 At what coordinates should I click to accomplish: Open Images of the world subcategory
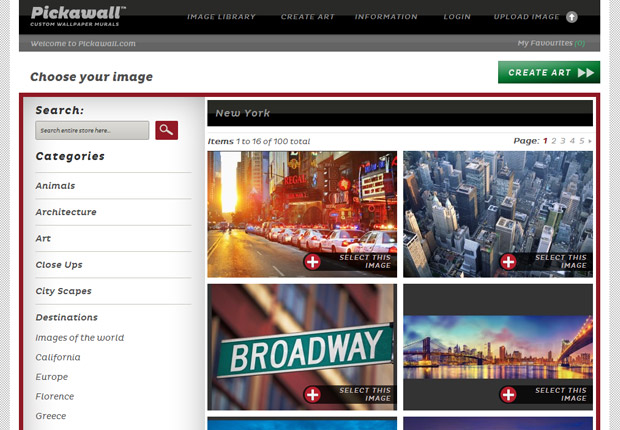point(79,338)
